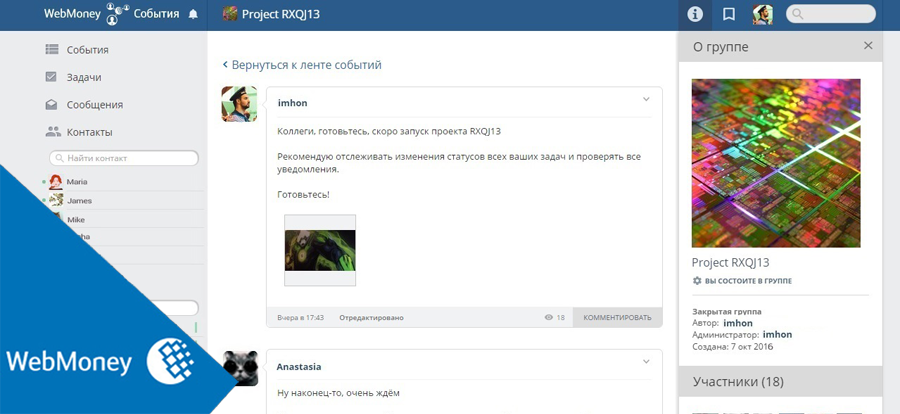Close the О группе panel

pos(868,45)
